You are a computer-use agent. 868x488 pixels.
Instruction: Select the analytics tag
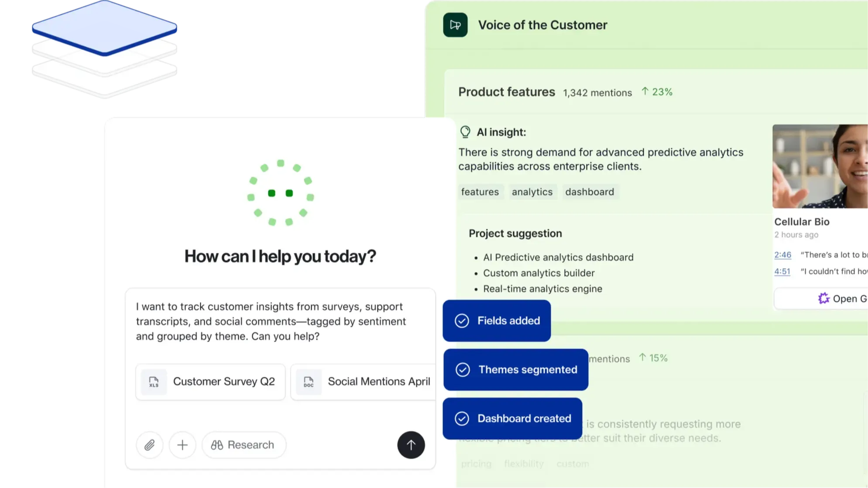point(532,192)
